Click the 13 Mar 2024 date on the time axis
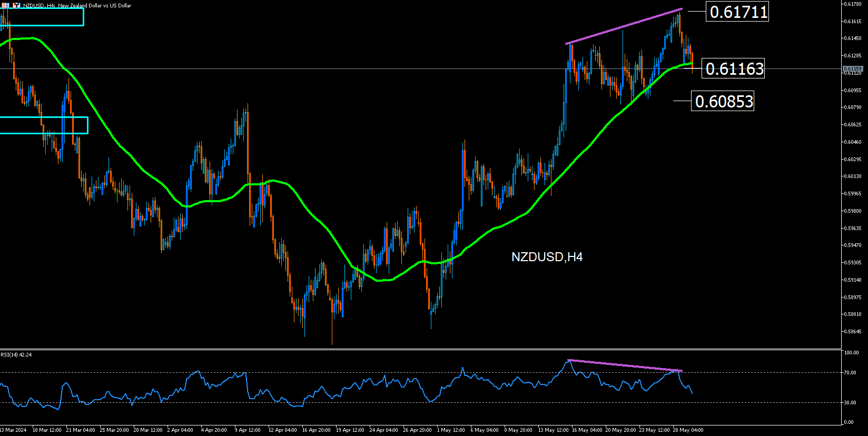 [13, 430]
